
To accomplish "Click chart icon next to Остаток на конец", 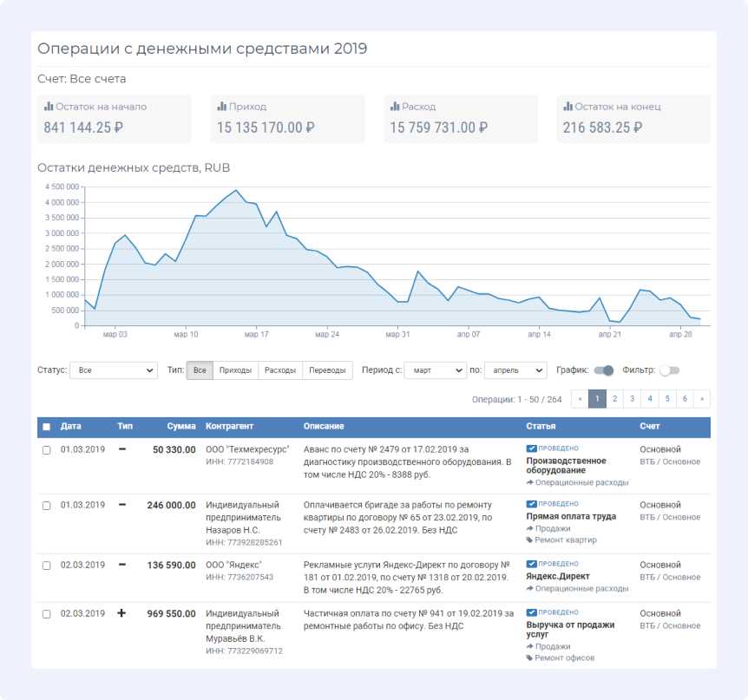I will (x=568, y=107).
